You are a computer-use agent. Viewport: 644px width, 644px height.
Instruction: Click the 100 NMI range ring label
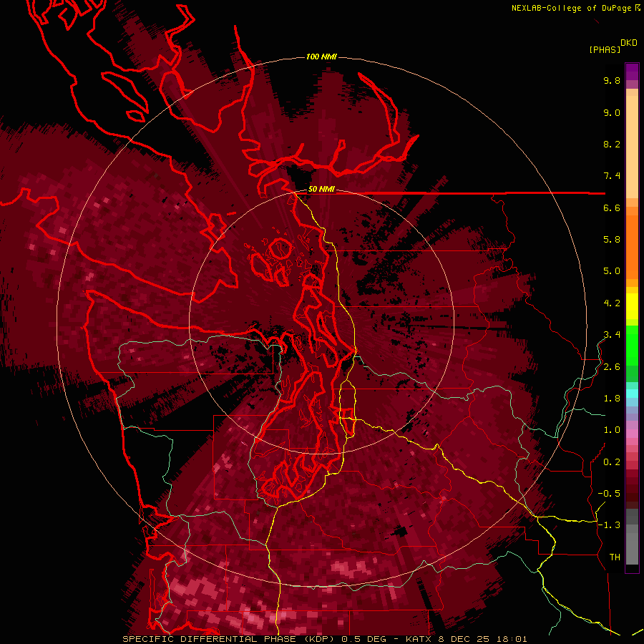tap(321, 57)
